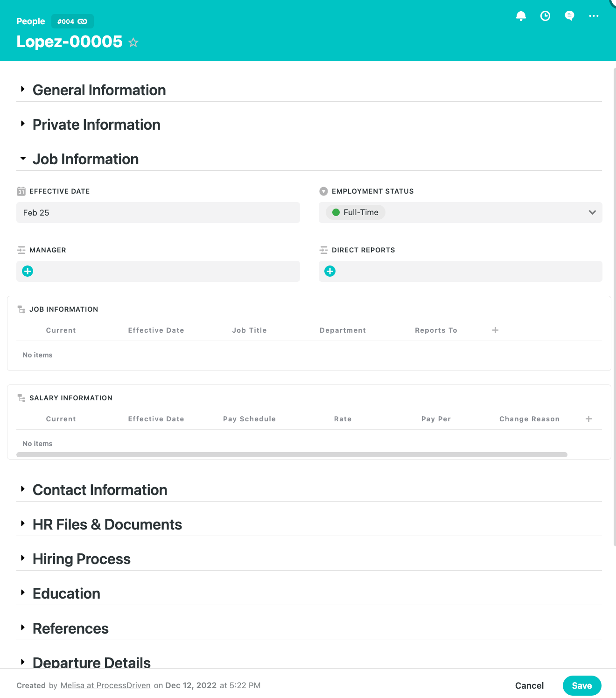Click the Pay Per column header

(436, 419)
